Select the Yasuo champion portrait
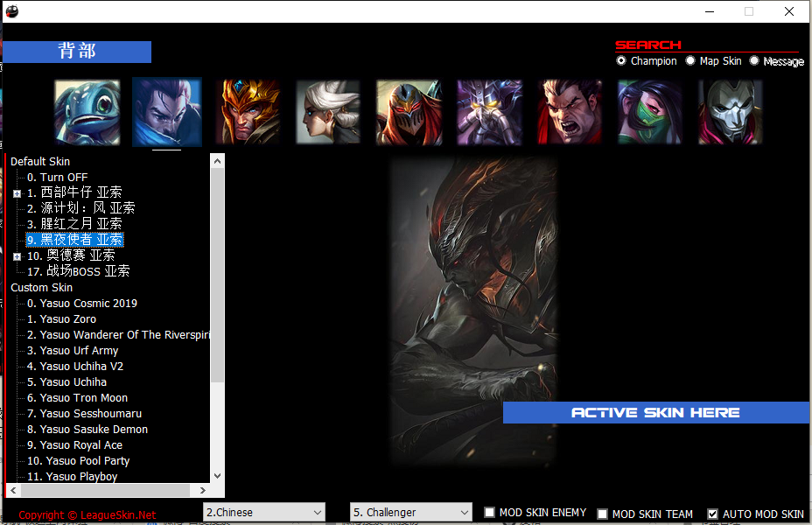The height and width of the screenshot is (525, 812). pyautogui.click(x=167, y=112)
